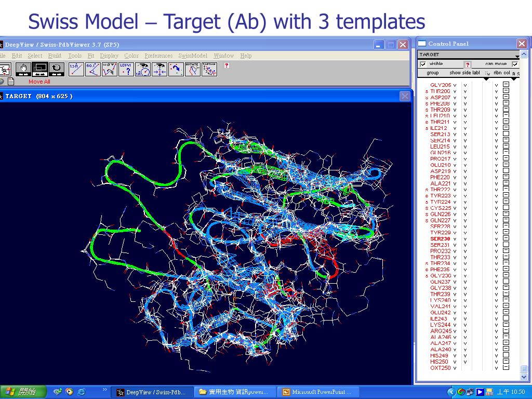Click the color box for TYR229
This screenshot has height=399, width=532.
click(x=506, y=232)
